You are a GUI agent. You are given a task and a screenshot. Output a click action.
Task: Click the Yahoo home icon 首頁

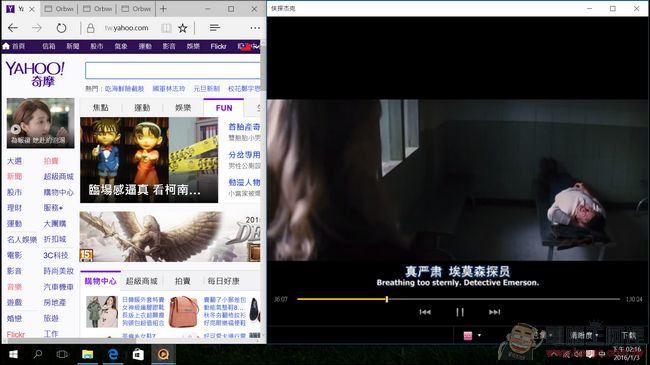click(14, 46)
